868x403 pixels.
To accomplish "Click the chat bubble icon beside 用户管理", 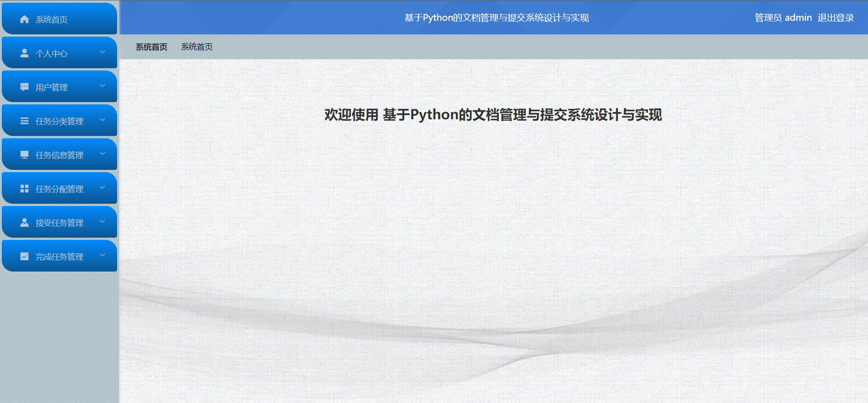I will (24, 87).
